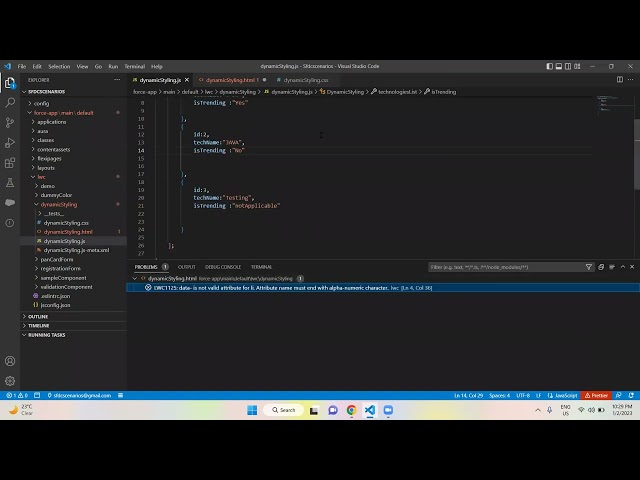Click the Prettier status bar item
Image resolution: width=640 pixels, height=480 pixels.
596,395
